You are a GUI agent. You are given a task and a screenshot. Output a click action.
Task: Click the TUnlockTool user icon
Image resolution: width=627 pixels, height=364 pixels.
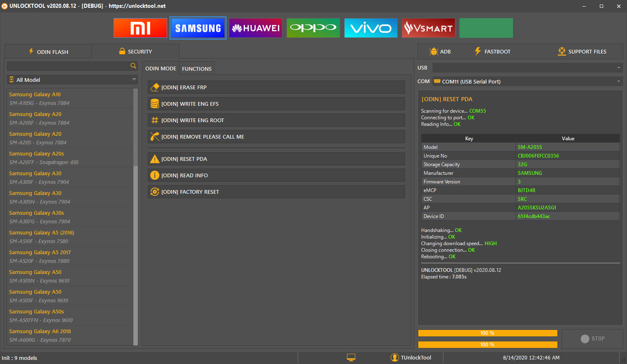394,357
